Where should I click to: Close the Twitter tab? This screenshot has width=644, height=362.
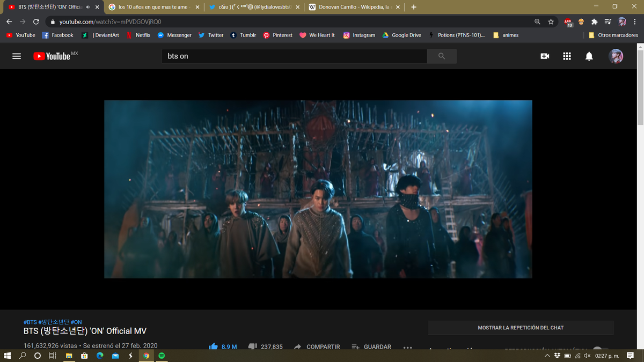[x=297, y=7]
